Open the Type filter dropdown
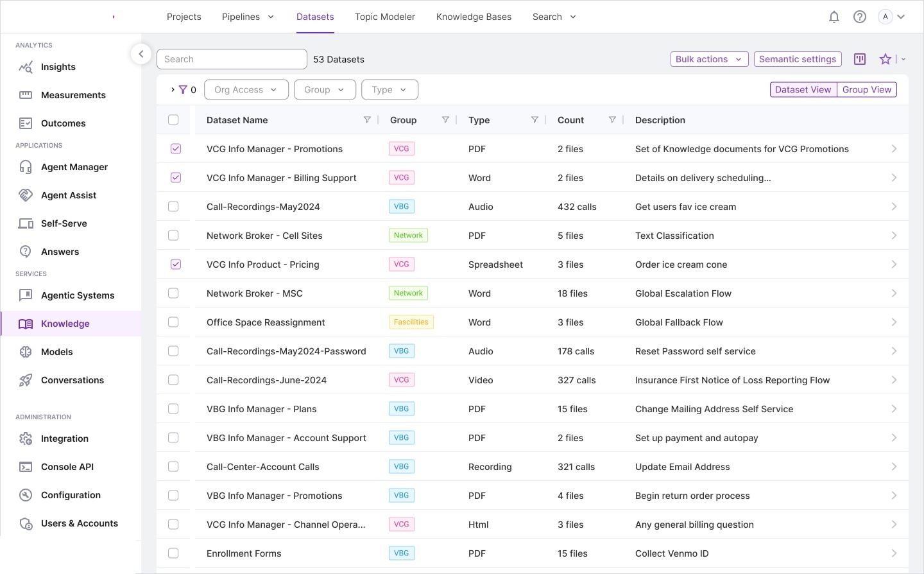This screenshot has width=924, height=574. (x=389, y=90)
